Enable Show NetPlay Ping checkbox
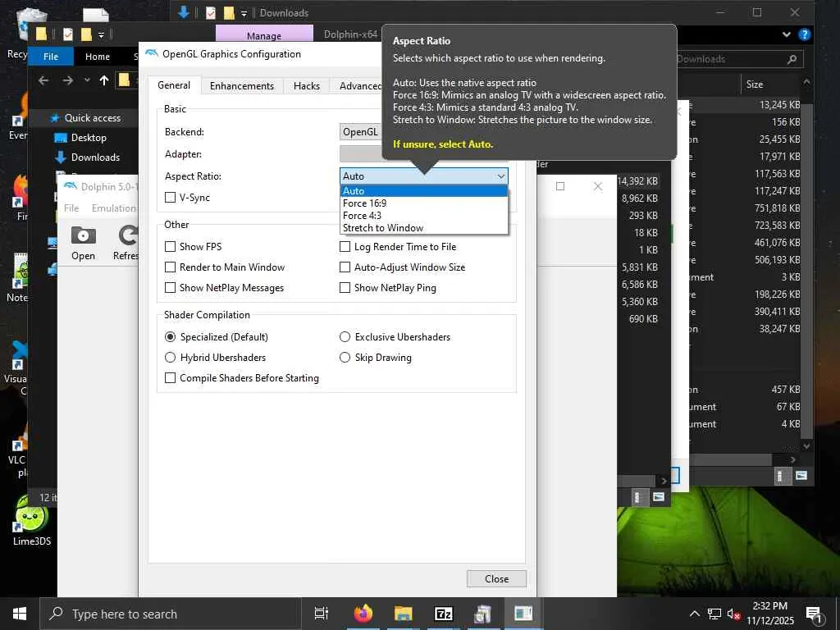 (x=388, y=288)
